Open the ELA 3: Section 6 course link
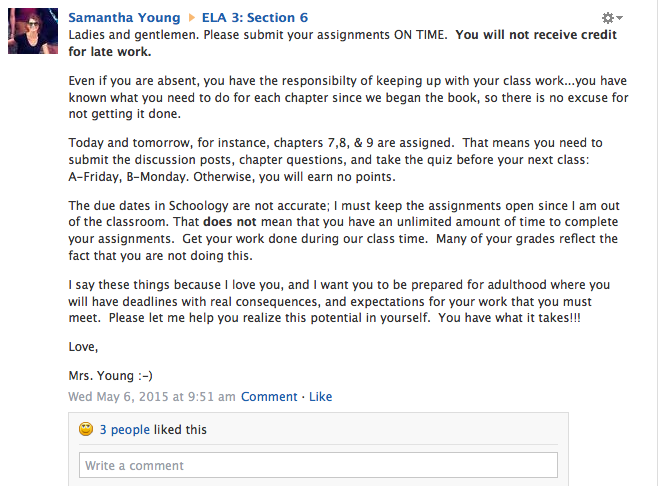This screenshot has width=659, height=486. coord(255,18)
